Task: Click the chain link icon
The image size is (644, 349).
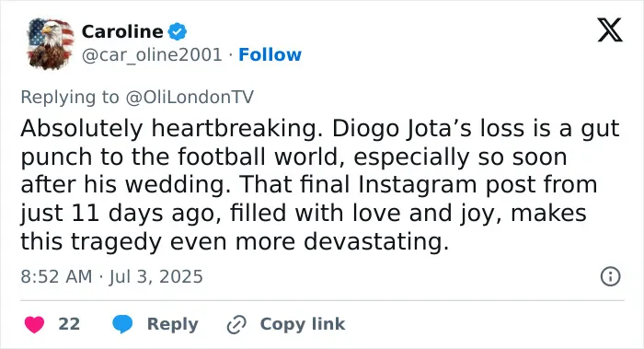Action: click(236, 324)
